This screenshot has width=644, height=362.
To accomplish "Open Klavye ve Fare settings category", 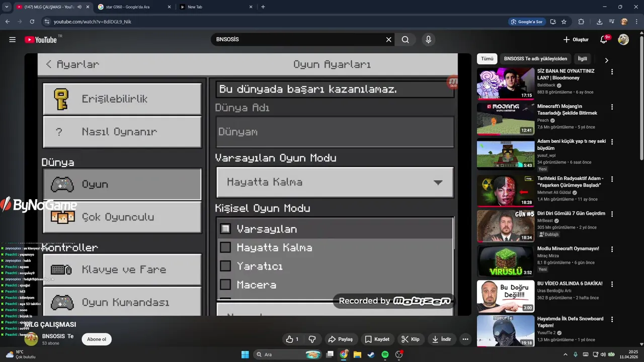I will (122, 269).
